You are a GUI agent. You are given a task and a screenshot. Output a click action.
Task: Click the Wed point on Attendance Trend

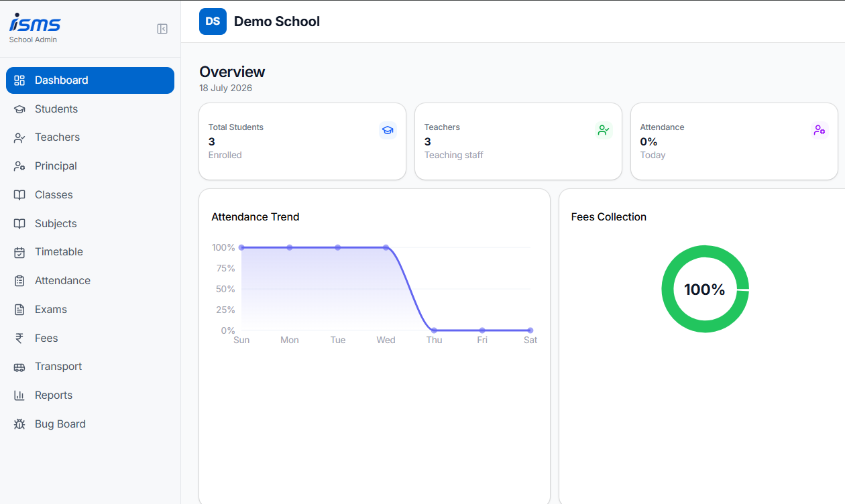pos(386,247)
